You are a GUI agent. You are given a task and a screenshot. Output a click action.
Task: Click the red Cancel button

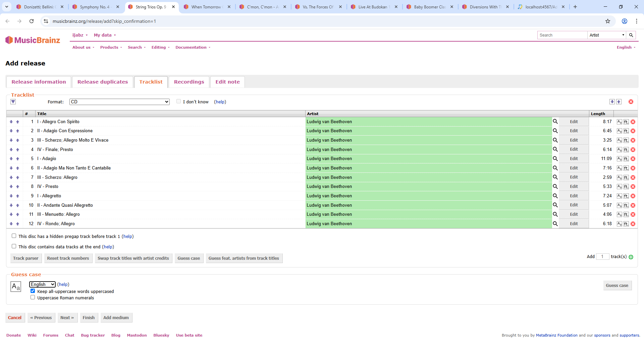pos(15,318)
